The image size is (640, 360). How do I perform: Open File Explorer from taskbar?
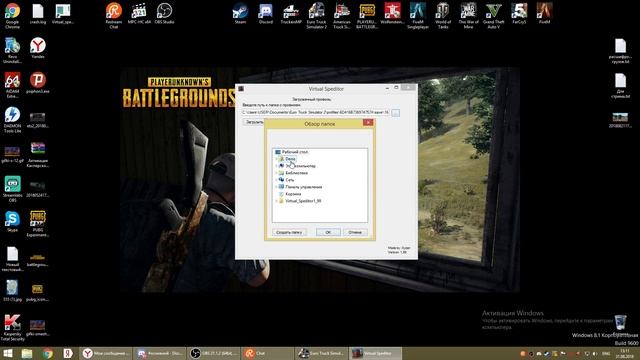point(27,353)
